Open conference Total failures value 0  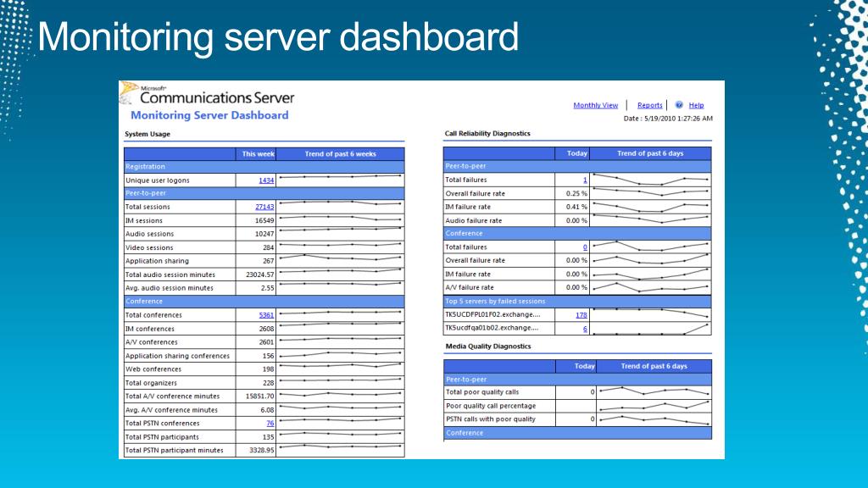click(585, 247)
